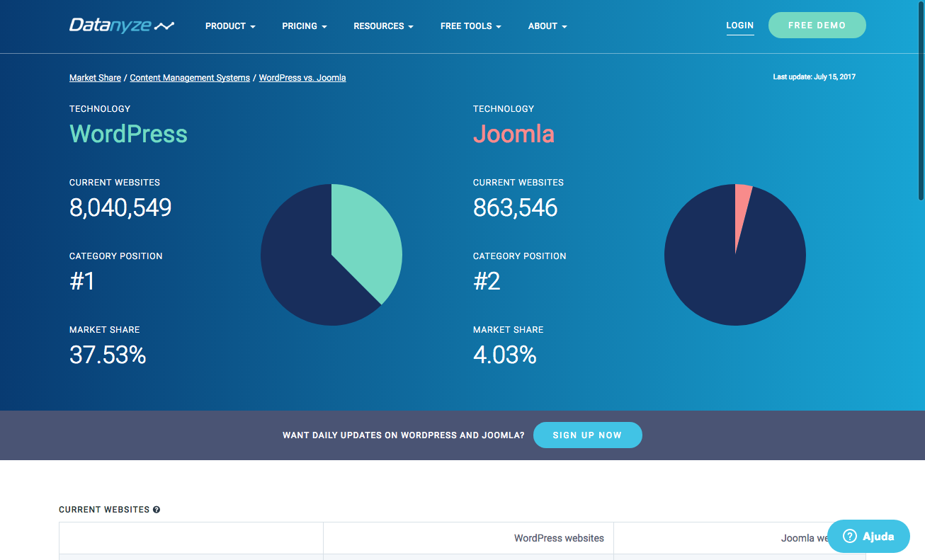Click the FREE DEMO button

817,25
